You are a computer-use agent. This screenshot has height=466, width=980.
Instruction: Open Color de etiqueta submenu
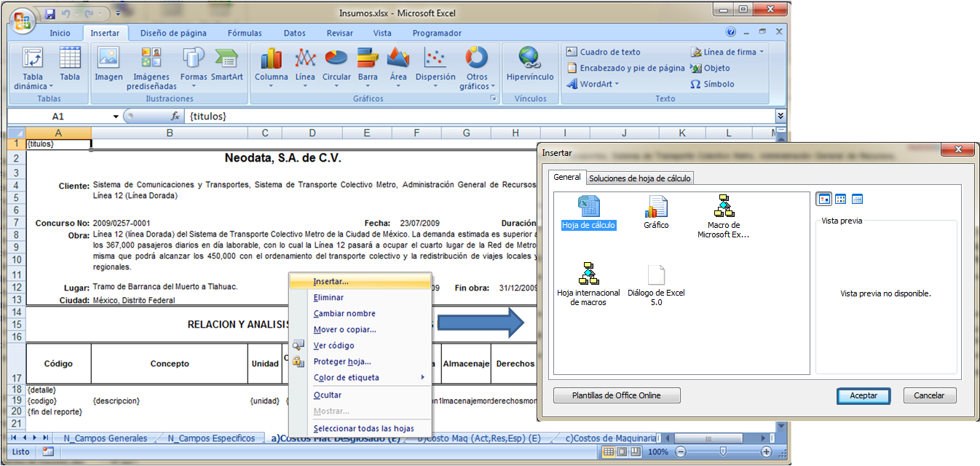pyautogui.click(x=360, y=377)
